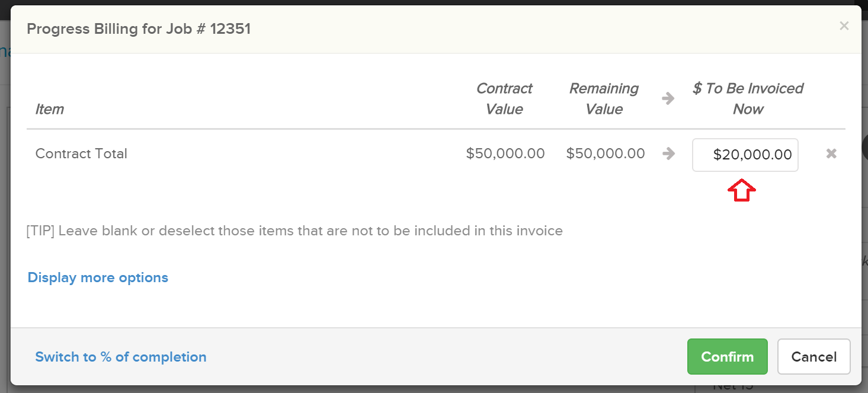Click the $20,000.00 invoice amount field

coord(745,155)
